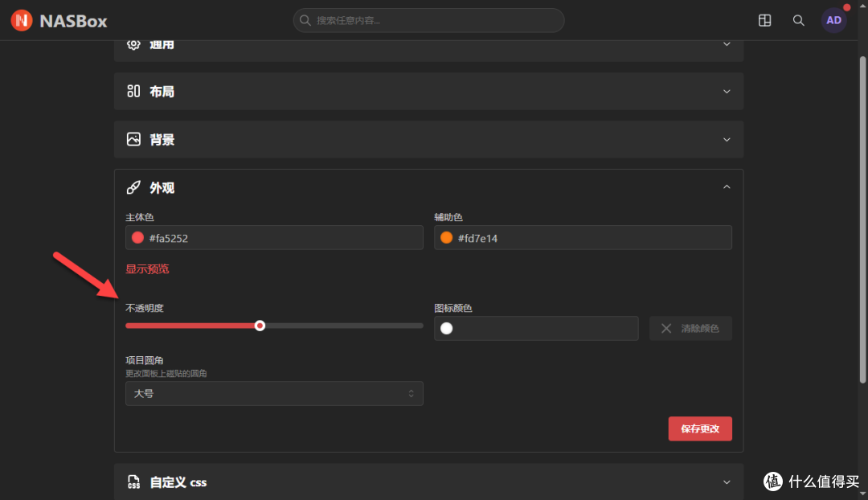Click the 自定义 css file icon
Image resolution: width=868 pixels, height=500 pixels.
pyautogui.click(x=133, y=482)
